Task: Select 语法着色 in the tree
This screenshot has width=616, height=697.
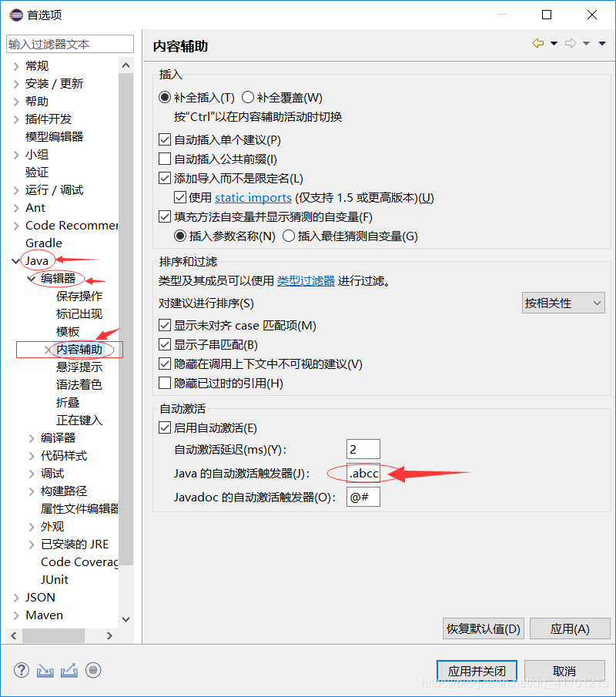Action: pos(79,384)
